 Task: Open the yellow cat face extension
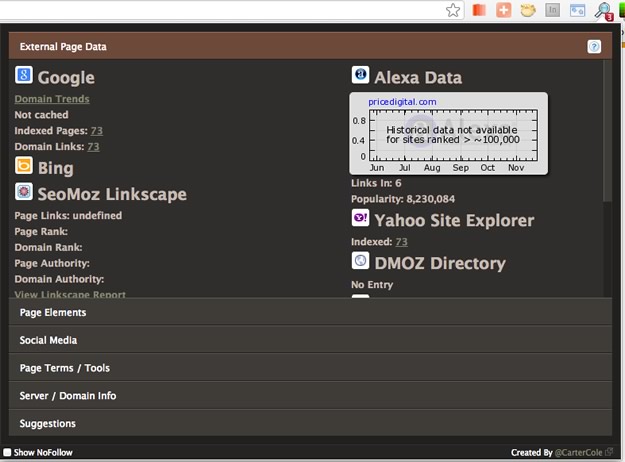[x=528, y=10]
